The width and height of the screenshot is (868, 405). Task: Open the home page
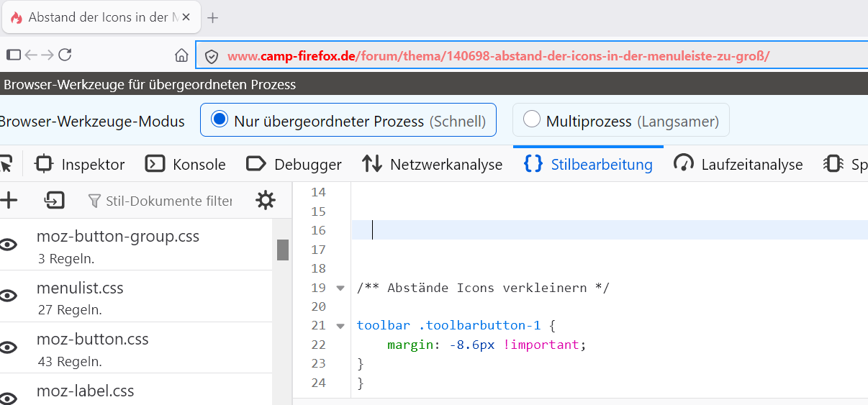(x=182, y=55)
